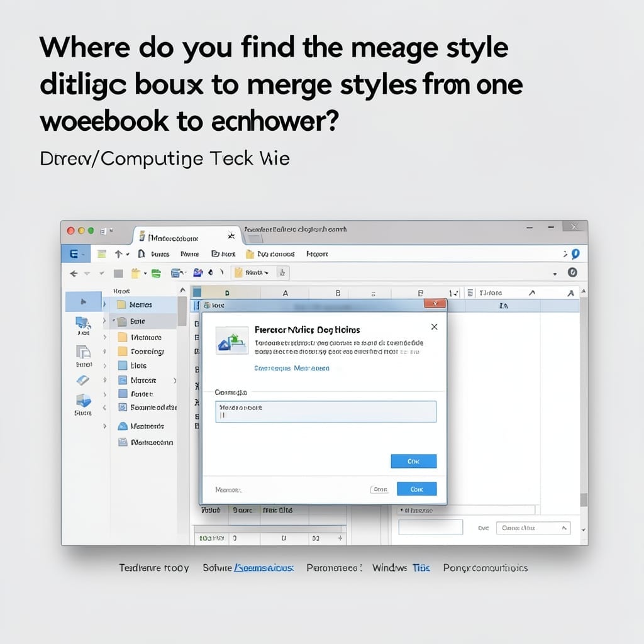Click the blue printer-like toolbar icon

[x=177, y=273]
